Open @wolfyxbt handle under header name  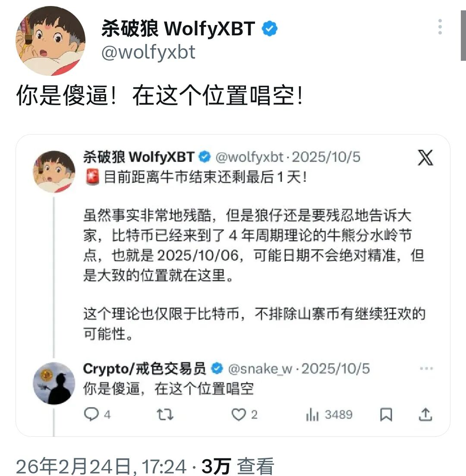point(148,52)
